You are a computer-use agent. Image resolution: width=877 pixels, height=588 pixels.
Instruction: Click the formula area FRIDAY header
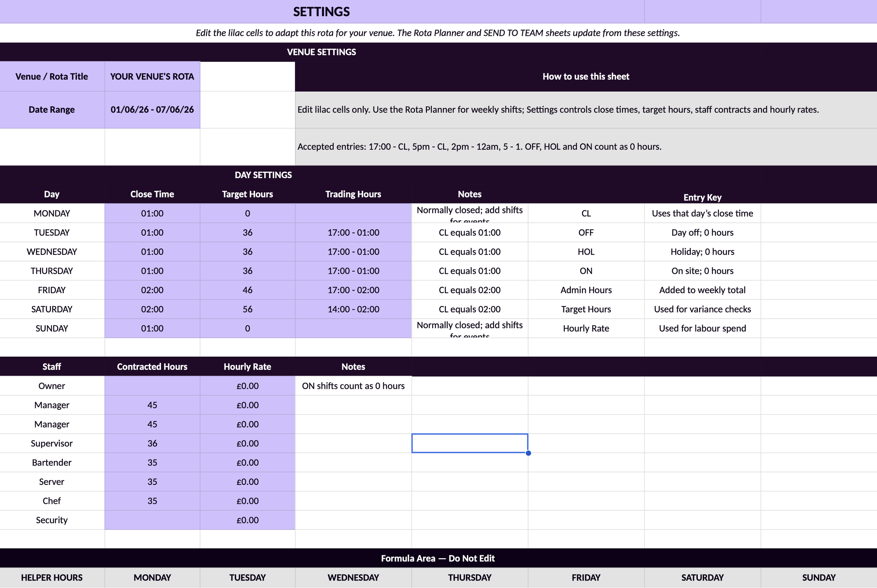tap(586, 577)
